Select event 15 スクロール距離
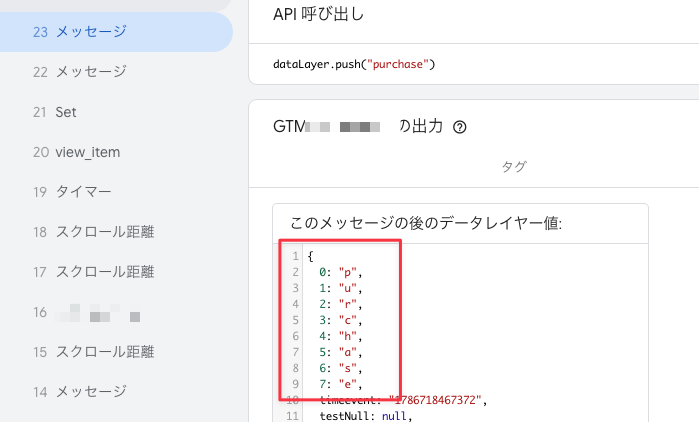Screen dimensions: 699x422 [x=94, y=352]
